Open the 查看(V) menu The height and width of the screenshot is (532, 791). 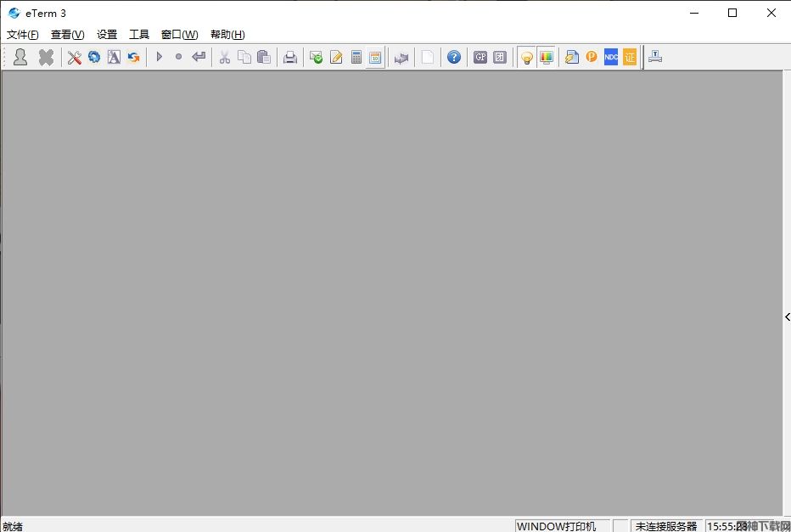coord(68,35)
